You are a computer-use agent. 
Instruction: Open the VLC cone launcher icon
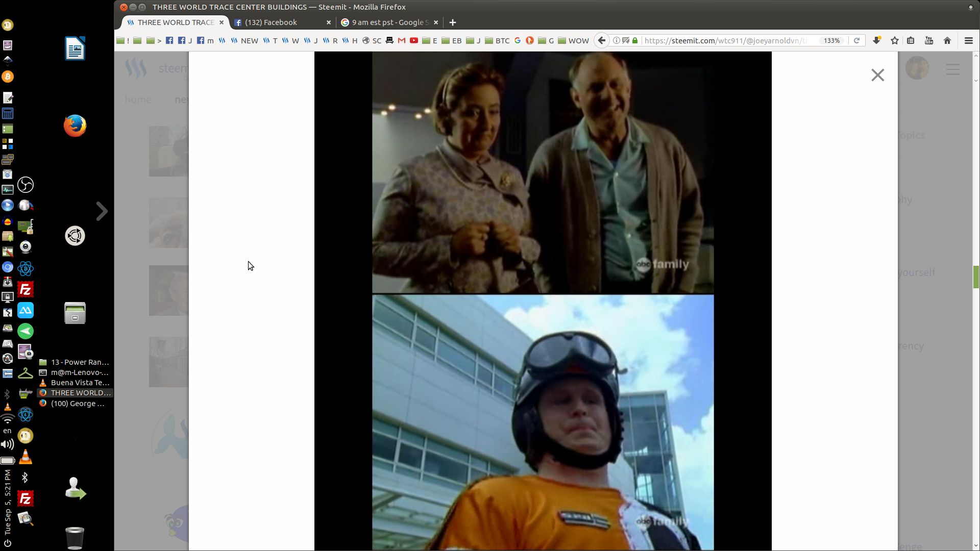coord(26,457)
